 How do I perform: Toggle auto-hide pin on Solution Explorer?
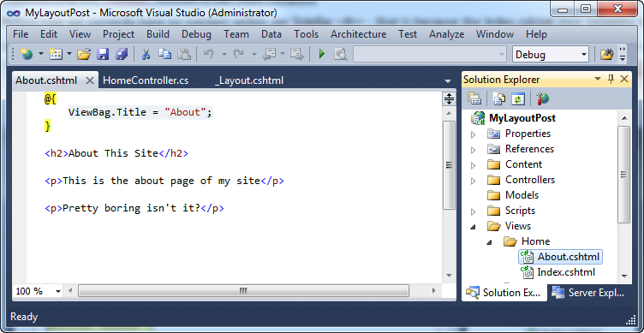coord(611,80)
